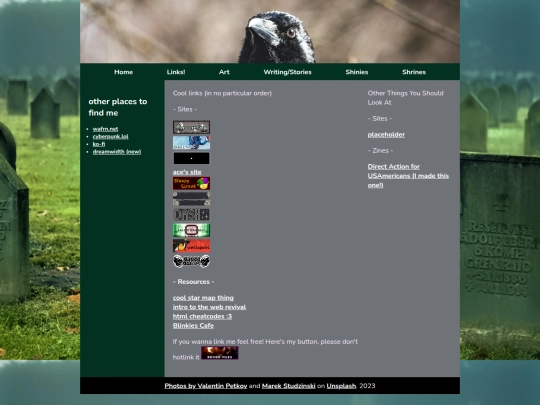Open the Writing/Stories page
540x405 pixels.
(x=288, y=72)
